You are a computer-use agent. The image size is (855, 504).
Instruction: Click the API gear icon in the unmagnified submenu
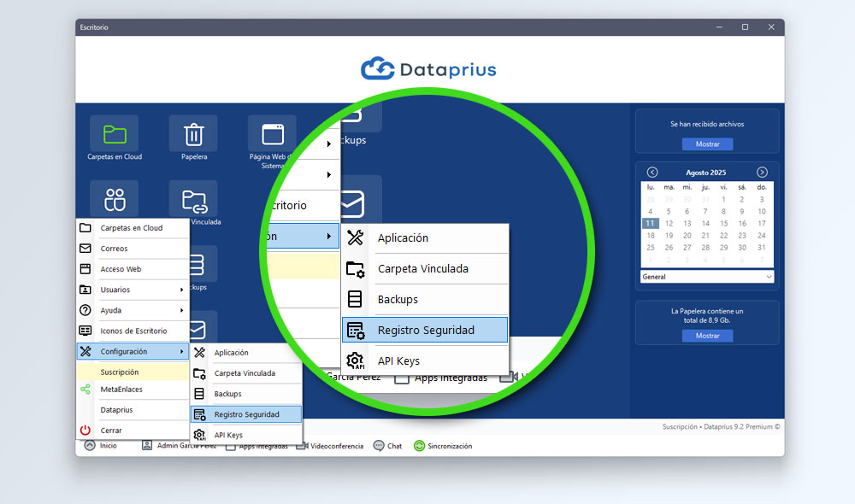coord(199,435)
